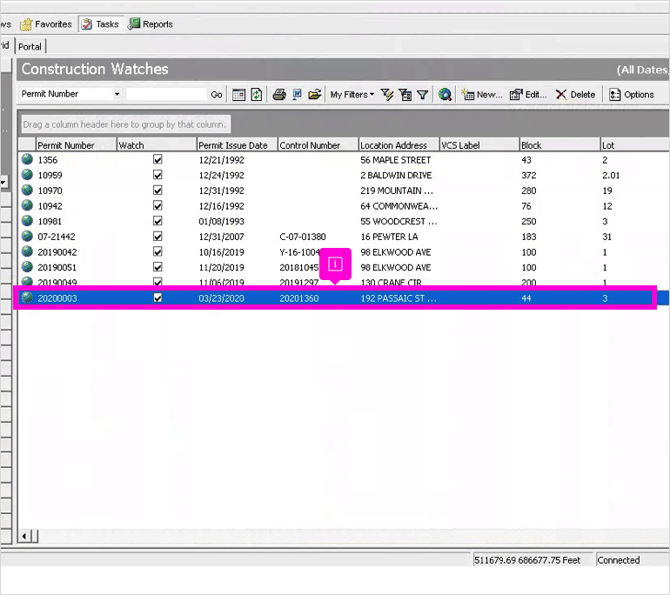
Task: Click the Go button
Action: [x=217, y=94]
